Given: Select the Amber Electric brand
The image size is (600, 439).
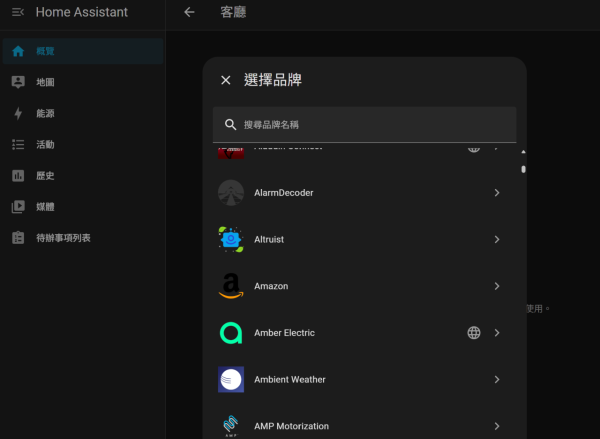Looking at the screenshot, I should click(x=364, y=333).
